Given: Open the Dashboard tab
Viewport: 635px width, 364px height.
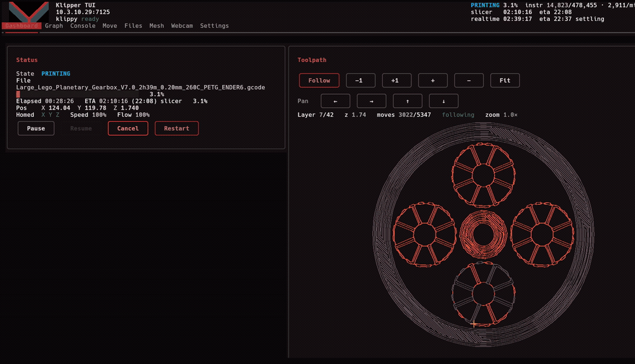Looking at the screenshot, I should (22, 26).
